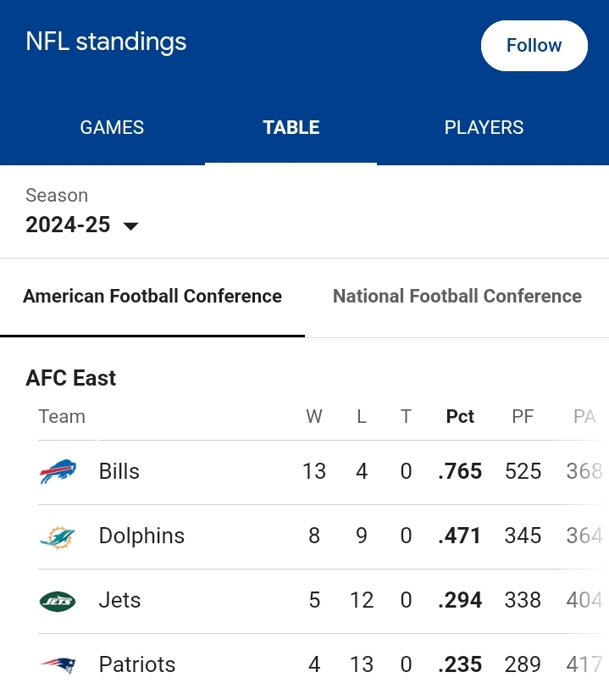This screenshot has height=700, width=609.
Task: Follow NFL standings
Action: coord(534,46)
